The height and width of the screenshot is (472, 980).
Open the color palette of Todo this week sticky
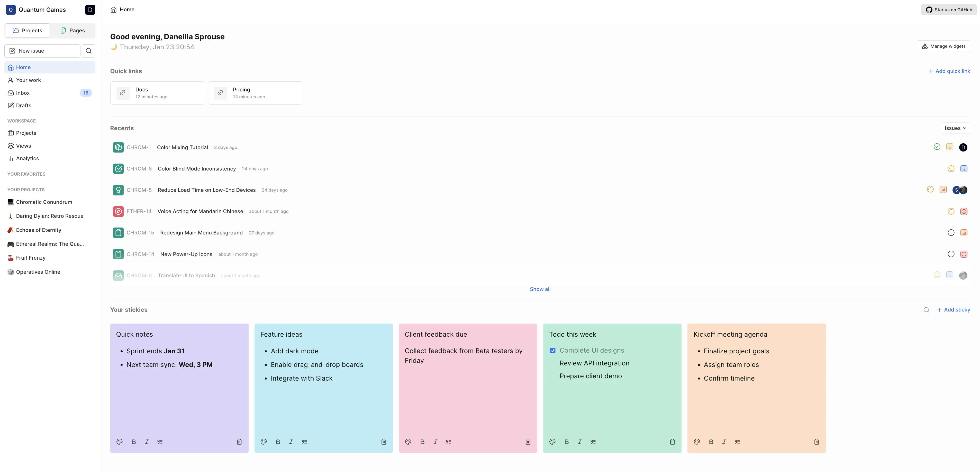552,442
